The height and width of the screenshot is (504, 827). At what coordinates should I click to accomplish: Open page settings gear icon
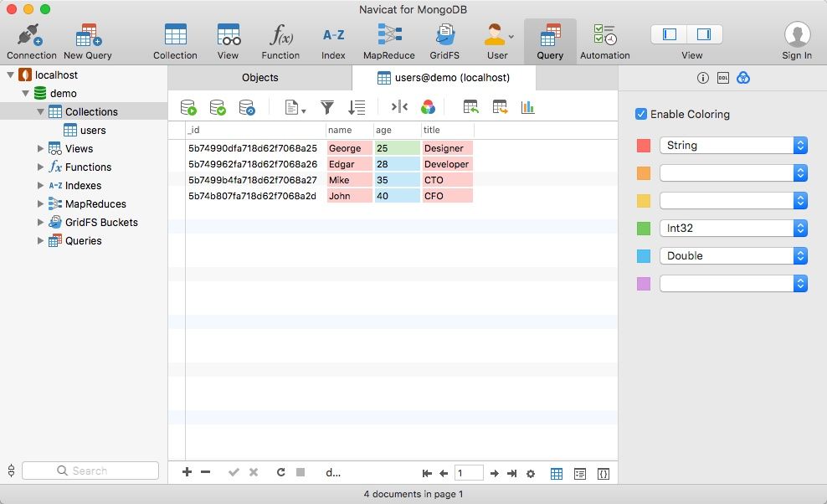(531, 473)
